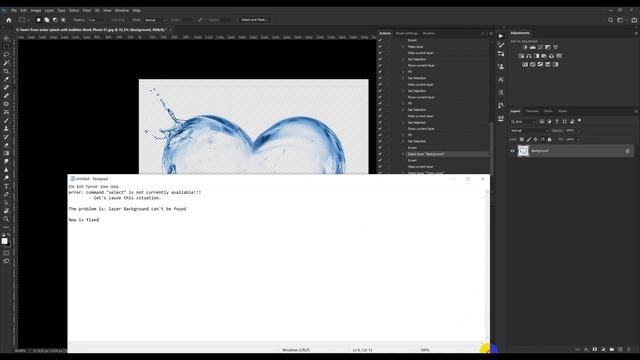This screenshot has width=640, height=360.
Task: Select the Move tool
Action: coord(6,38)
